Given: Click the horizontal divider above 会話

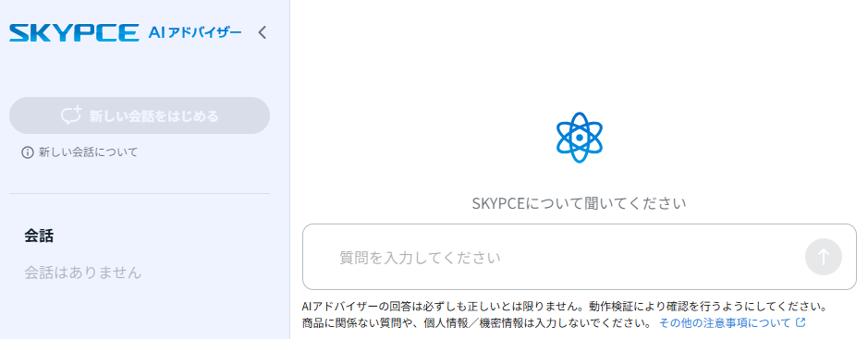Looking at the screenshot, I should [140, 194].
